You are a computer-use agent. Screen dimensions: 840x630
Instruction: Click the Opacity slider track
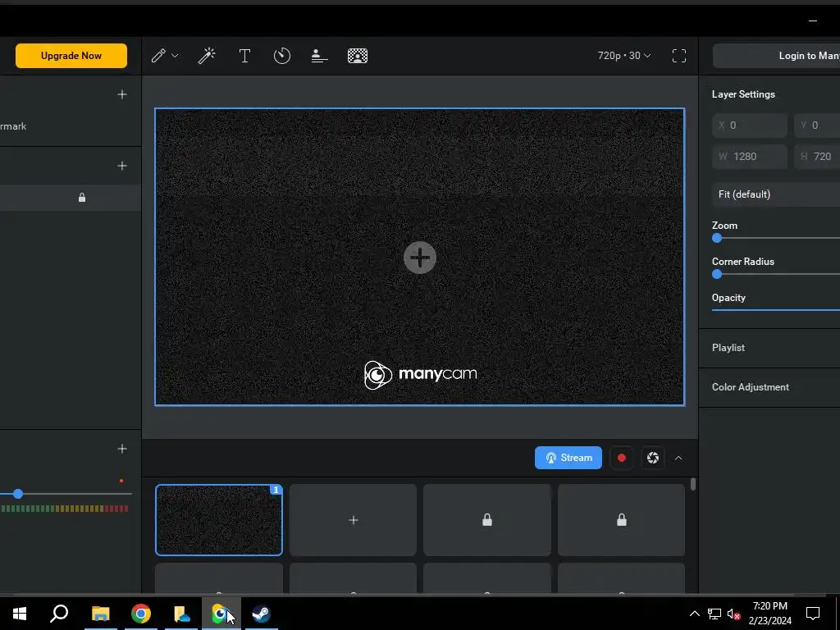click(776, 309)
